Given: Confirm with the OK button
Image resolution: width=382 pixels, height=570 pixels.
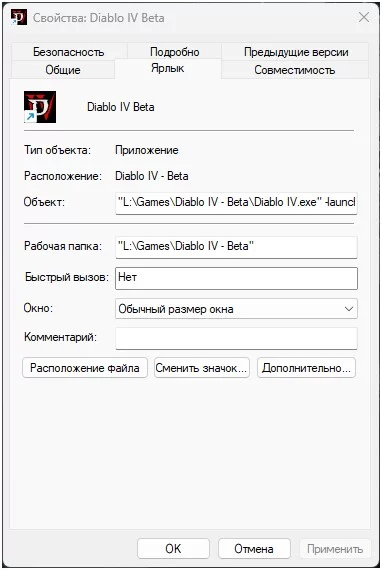Looking at the screenshot, I should [x=173, y=549].
